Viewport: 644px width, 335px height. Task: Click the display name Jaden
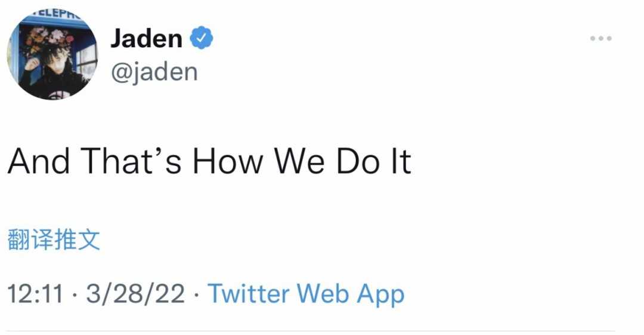[x=146, y=38]
